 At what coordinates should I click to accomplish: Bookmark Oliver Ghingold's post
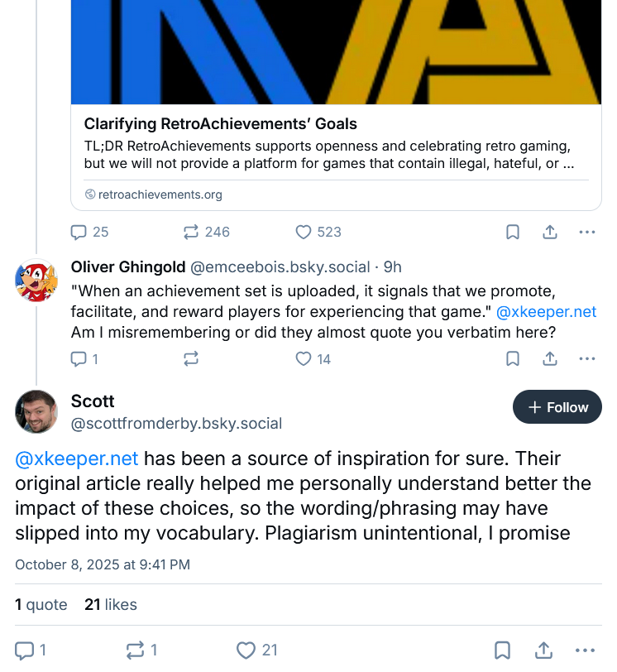(x=513, y=358)
